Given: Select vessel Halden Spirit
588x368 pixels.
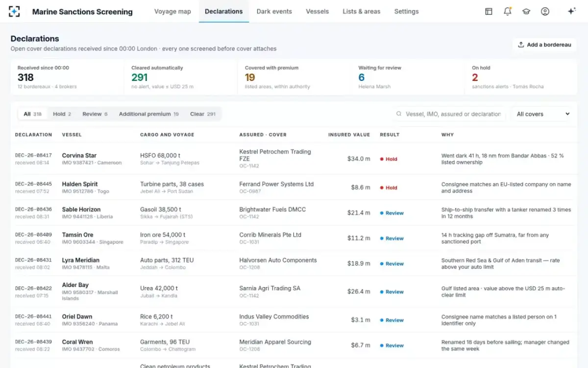Looking at the screenshot, I should tap(80, 184).
